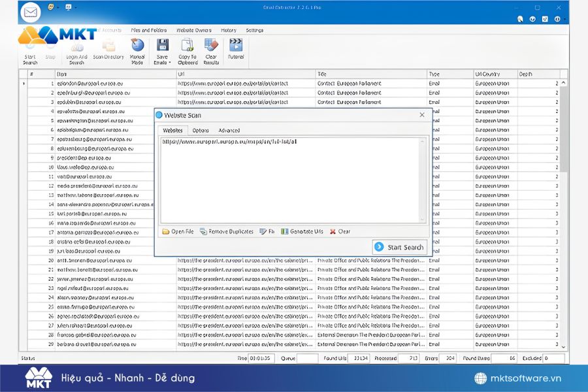Expand the quick access smiley dropdown arrow
The image size is (588, 392).
point(57,8)
